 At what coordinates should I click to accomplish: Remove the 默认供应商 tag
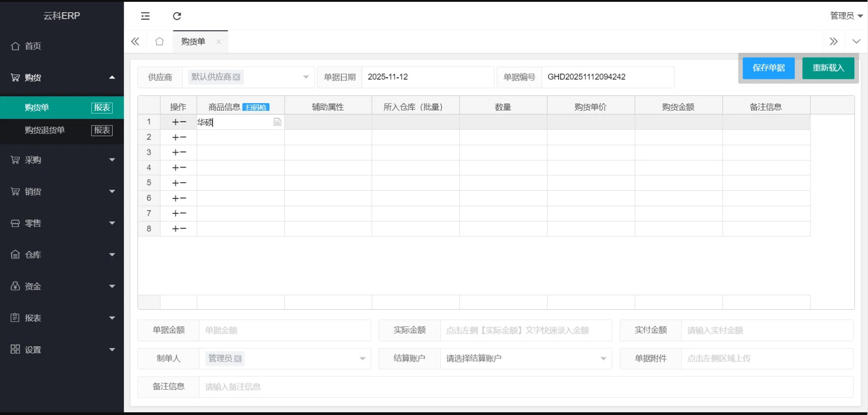pyautogui.click(x=237, y=77)
